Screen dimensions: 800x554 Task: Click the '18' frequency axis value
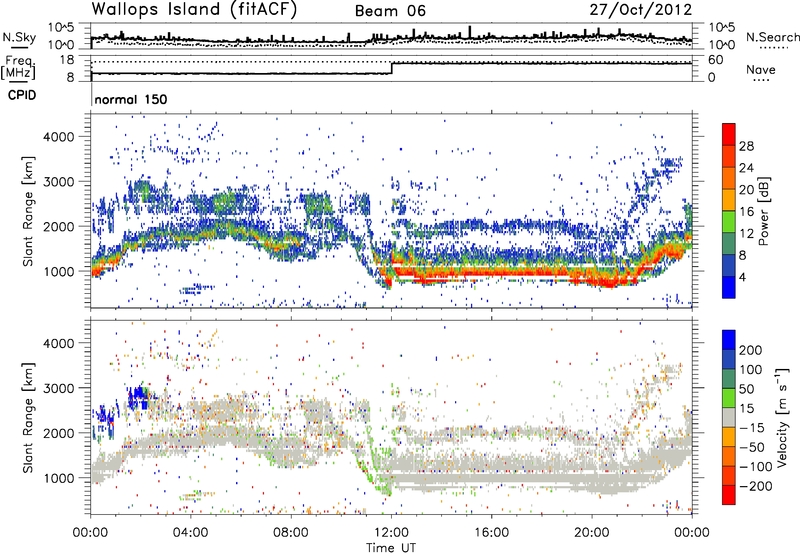pyautogui.click(x=67, y=60)
